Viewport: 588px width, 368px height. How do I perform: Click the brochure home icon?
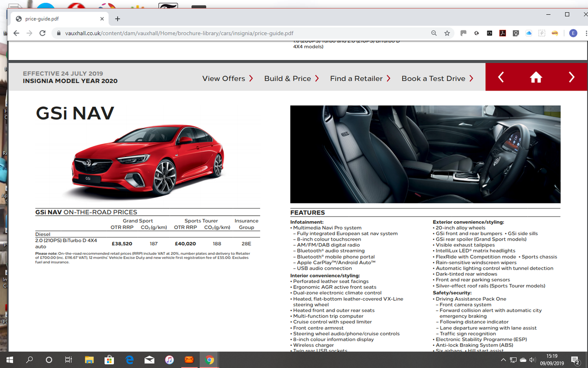click(x=536, y=78)
